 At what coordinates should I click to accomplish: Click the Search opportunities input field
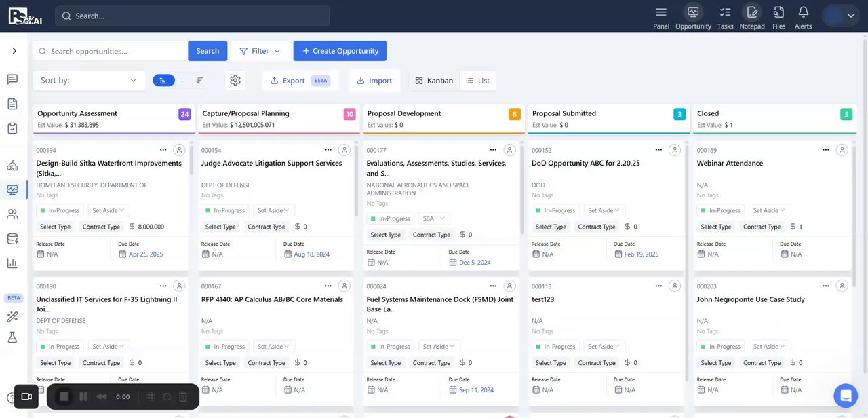pyautogui.click(x=111, y=51)
